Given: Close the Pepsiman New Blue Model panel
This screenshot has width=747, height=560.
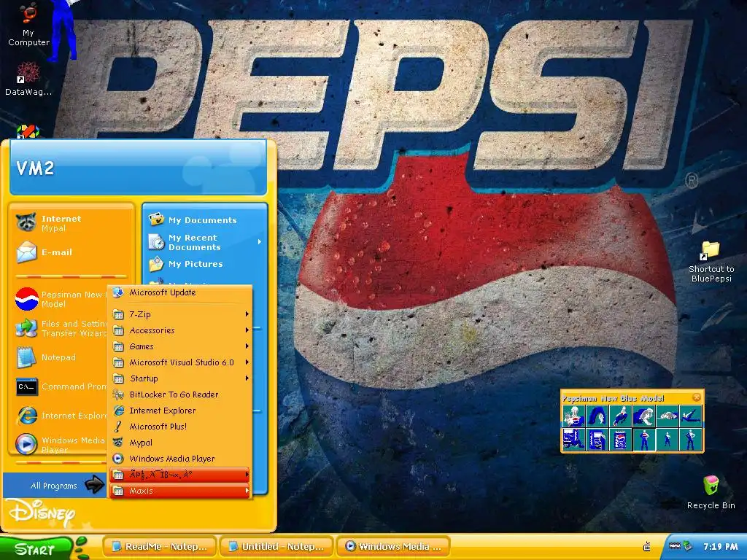Looking at the screenshot, I should [x=697, y=397].
